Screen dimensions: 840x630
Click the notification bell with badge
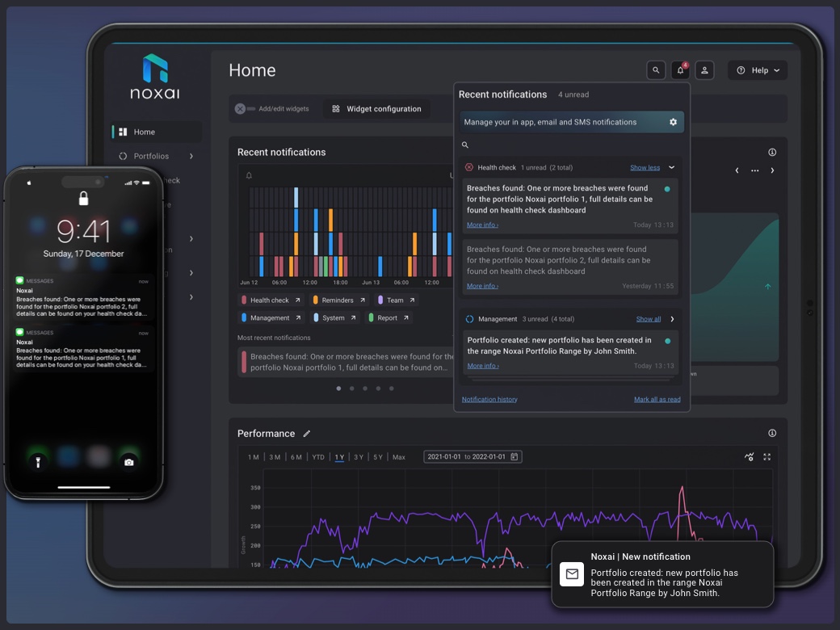tap(680, 70)
